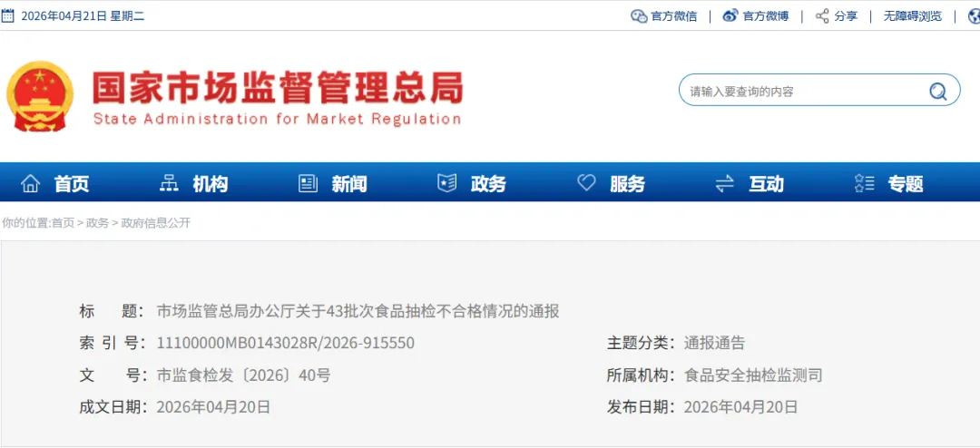Click the 发布日期 value 2026年04月20日
Viewport: 980px width, 448px height.
[x=740, y=407]
